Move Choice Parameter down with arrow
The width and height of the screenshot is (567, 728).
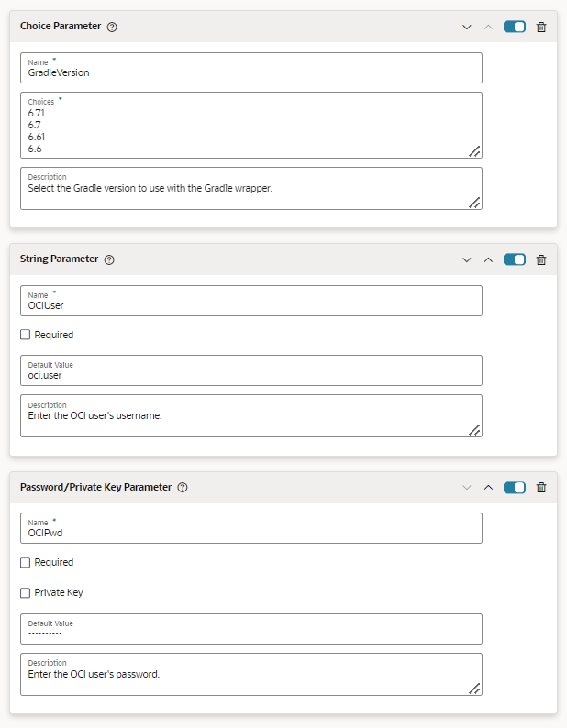pos(467,27)
